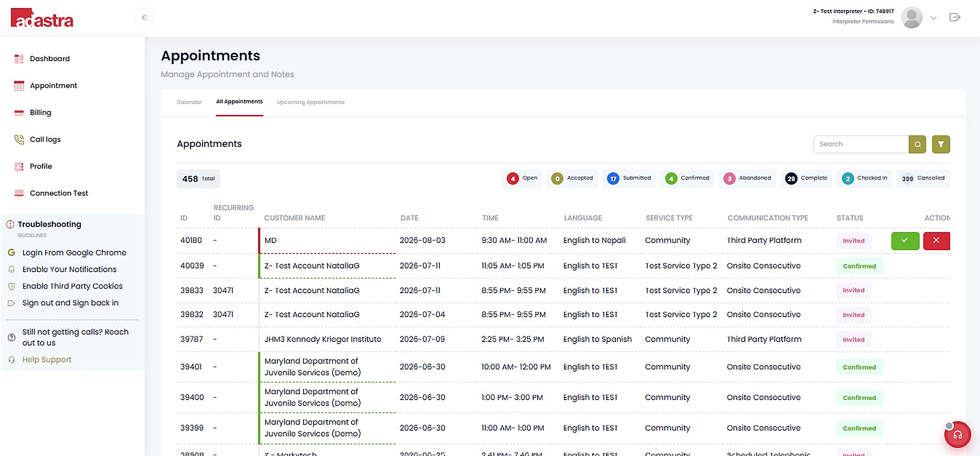This screenshot has width=980, height=456.
Task: Decline appointment 40180 with red X
Action: point(936,241)
